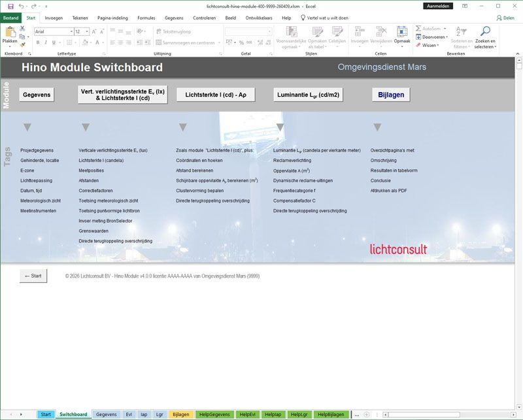Click the ← Start button

point(33,276)
